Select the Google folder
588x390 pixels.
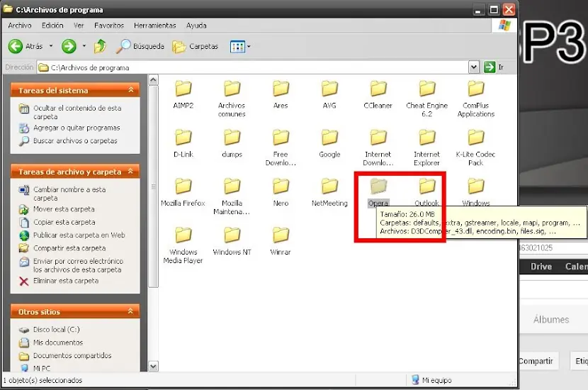[x=329, y=144]
